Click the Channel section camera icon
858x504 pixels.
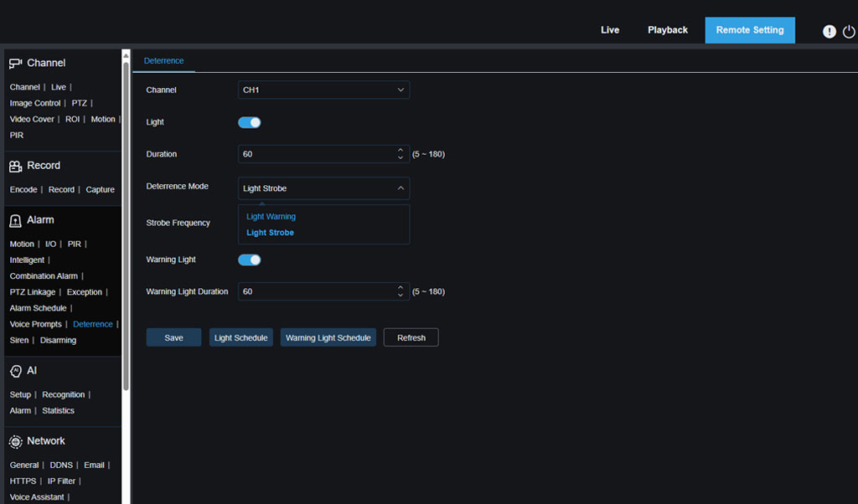(15, 64)
